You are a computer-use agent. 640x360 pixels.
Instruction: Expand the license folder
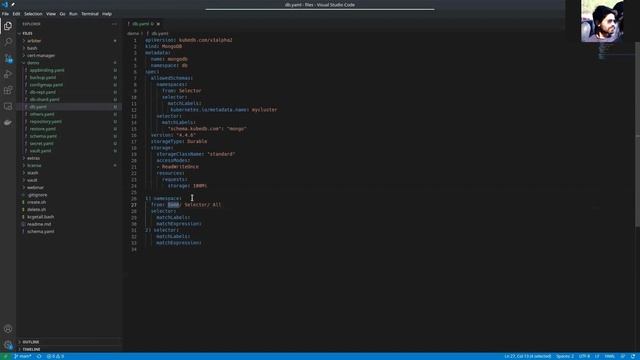coord(34,166)
